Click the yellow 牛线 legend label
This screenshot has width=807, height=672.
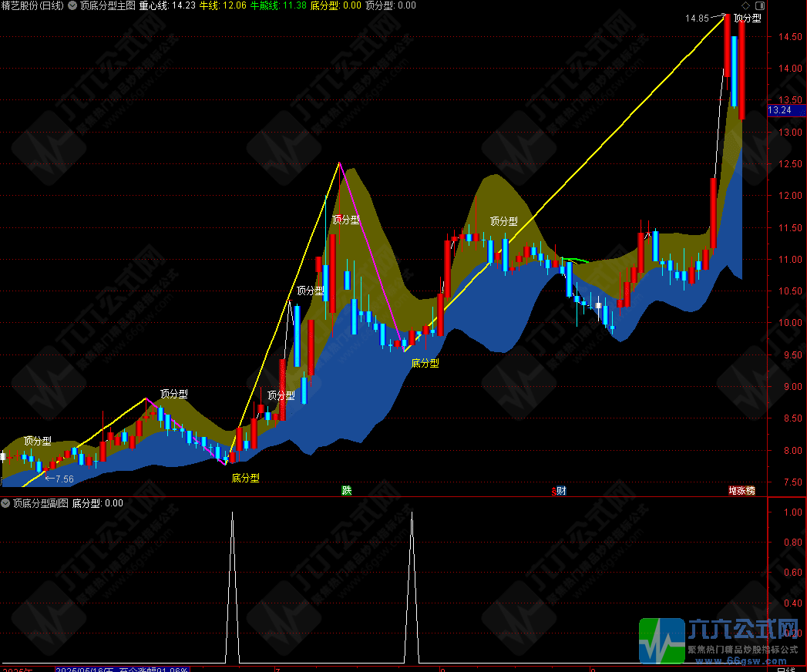[209, 5]
